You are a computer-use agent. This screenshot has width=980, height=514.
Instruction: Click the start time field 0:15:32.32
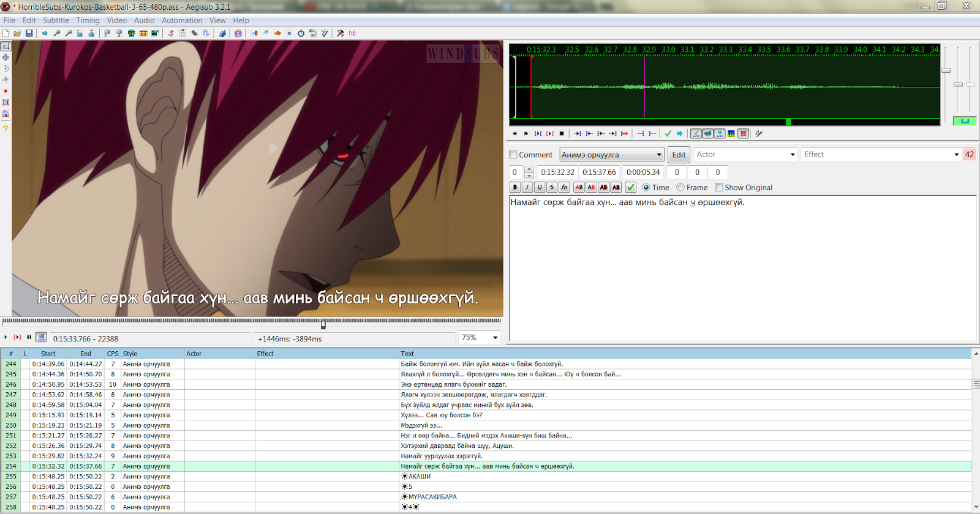pyautogui.click(x=557, y=173)
